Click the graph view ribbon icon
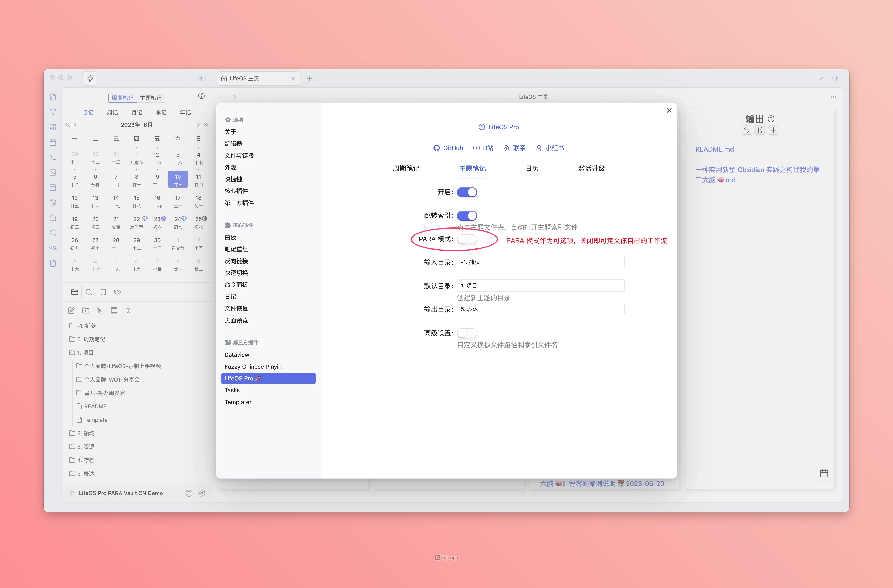This screenshot has height=588, width=893. (x=53, y=112)
